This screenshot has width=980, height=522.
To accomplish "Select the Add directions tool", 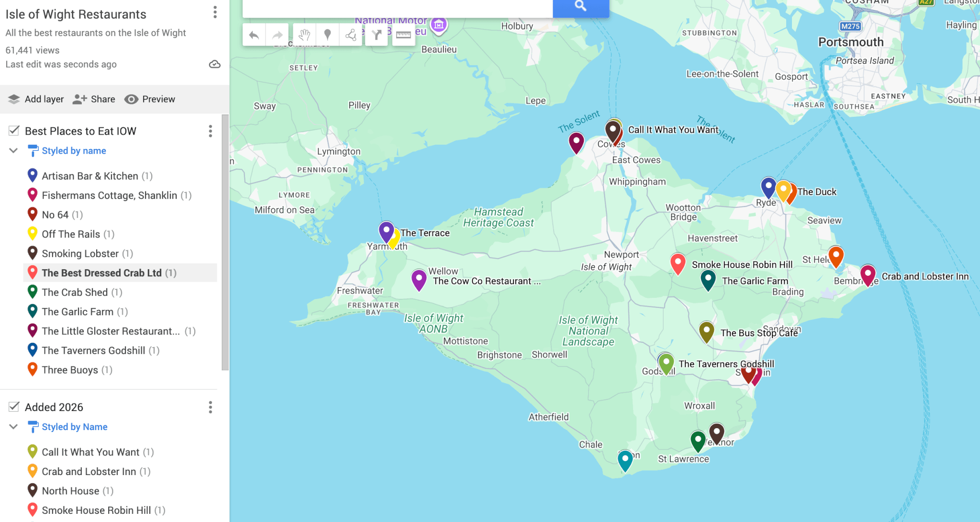I will (377, 34).
